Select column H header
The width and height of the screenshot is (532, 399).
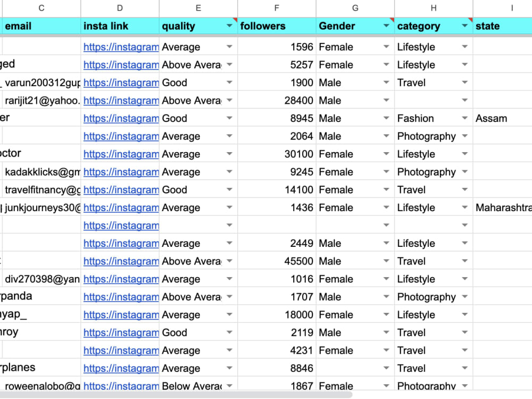(x=434, y=8)
